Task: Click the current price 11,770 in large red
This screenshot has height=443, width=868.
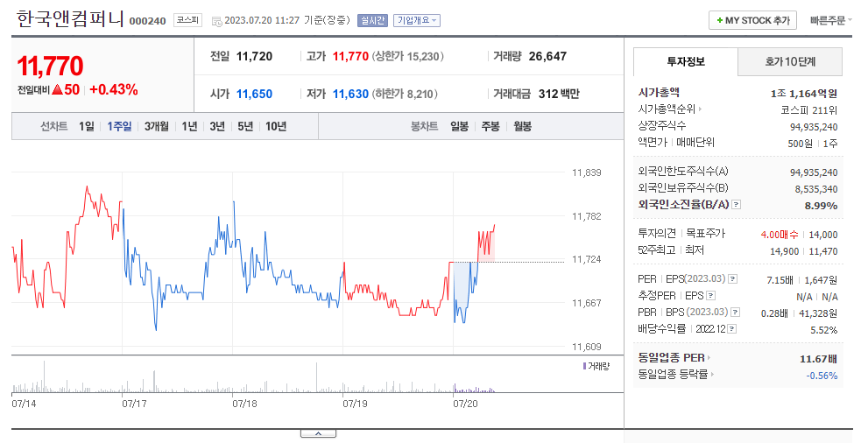Action: [x=51, y=66]
